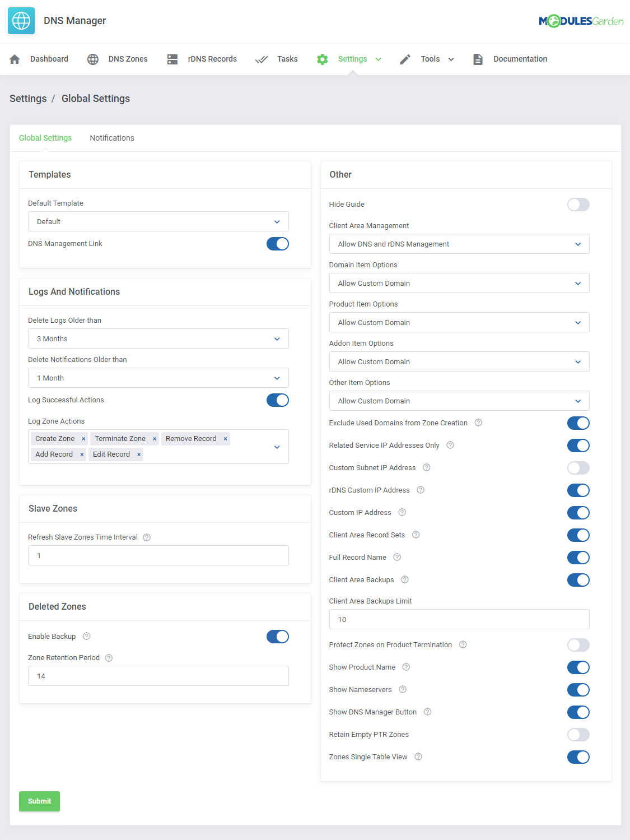Viewport: 630px width, 840px height.
Task: Open Other Item Options dropdown
Action: (459, 401)
